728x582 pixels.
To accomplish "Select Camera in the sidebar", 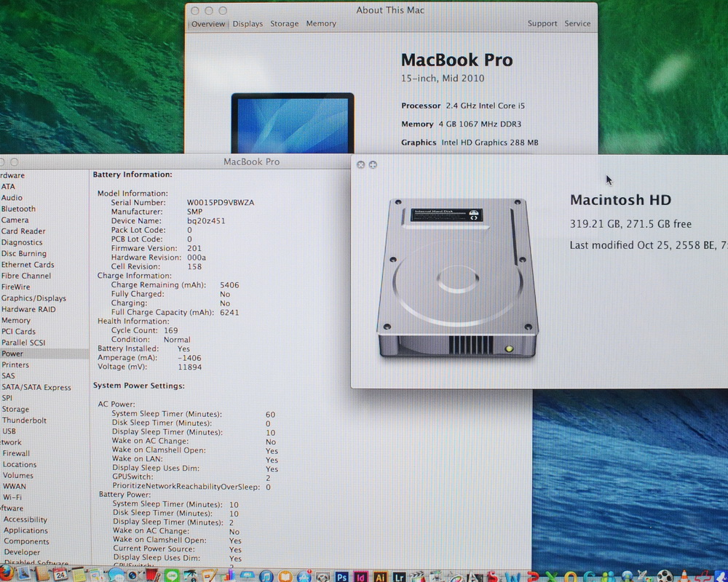I will tap(15, 220).
